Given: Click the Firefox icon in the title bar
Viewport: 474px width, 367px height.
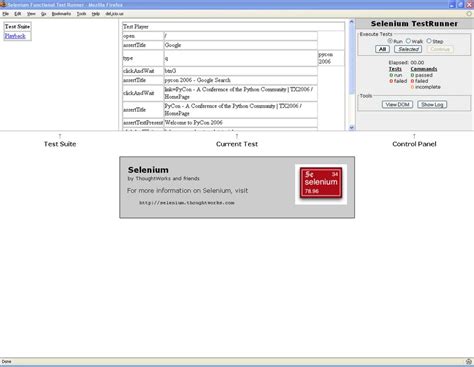Looking at the screenshot, I should click(3, 4).
